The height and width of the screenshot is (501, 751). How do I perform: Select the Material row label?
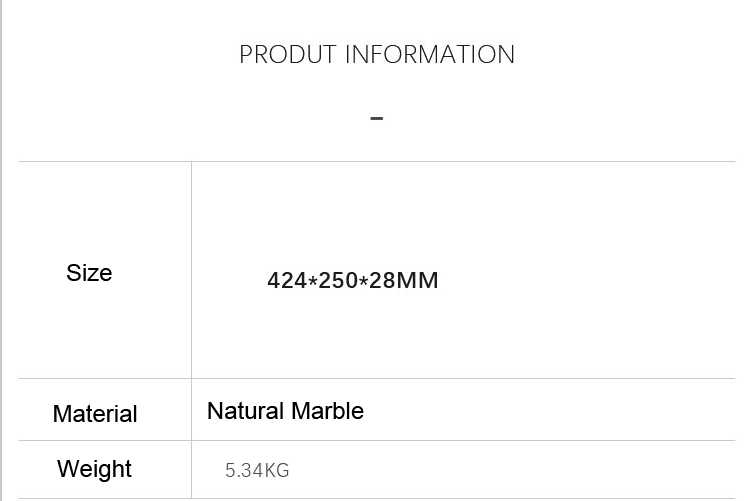(x=95, y=413)
